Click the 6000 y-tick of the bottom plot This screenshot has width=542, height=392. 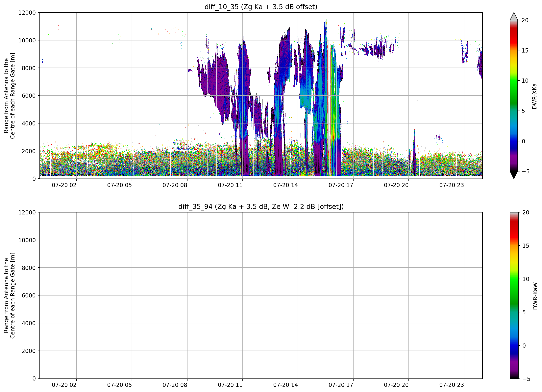(x=29, y=295)
